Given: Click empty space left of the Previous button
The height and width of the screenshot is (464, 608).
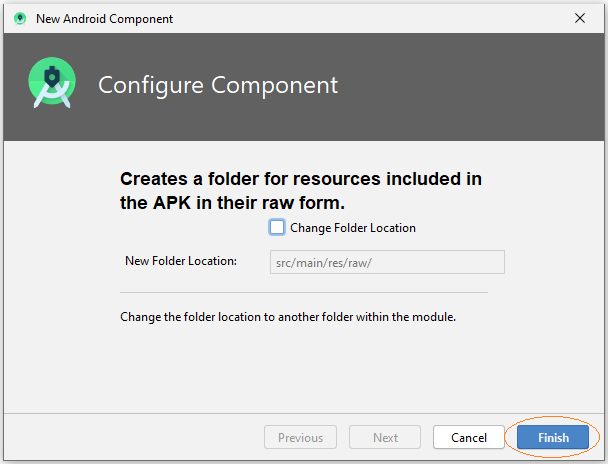Looking at the screenshot, I should point(132,437).
